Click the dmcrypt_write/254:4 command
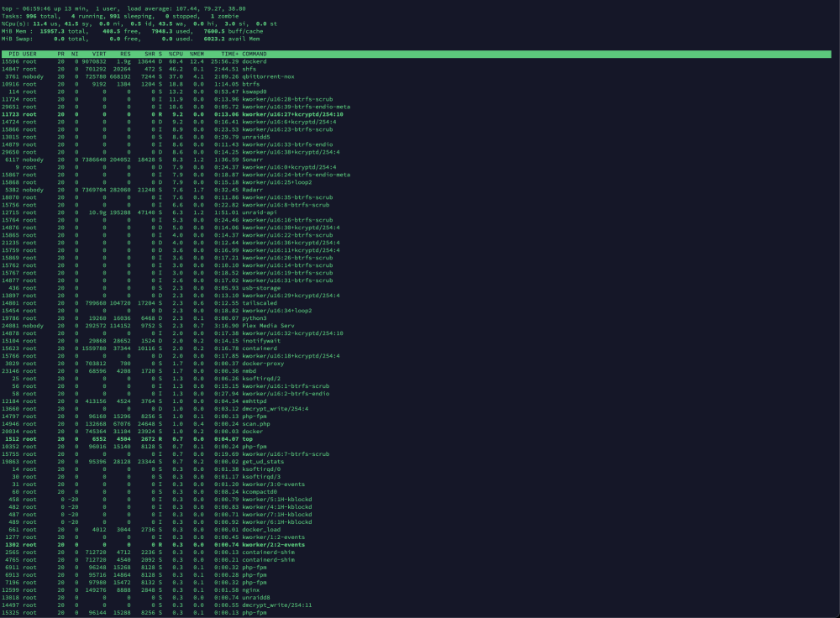Image resolution: width=840 pixels, height=618 pixels. coord(276,409)
